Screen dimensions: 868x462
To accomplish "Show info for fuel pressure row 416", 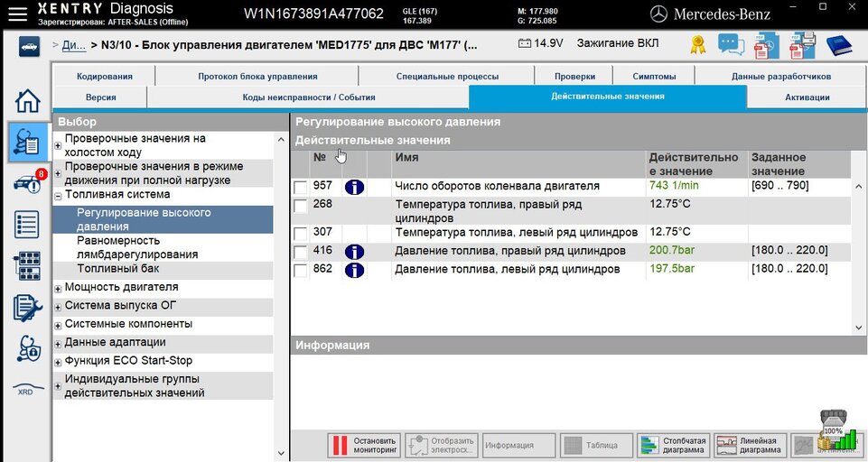I will (x=354, y=251).
